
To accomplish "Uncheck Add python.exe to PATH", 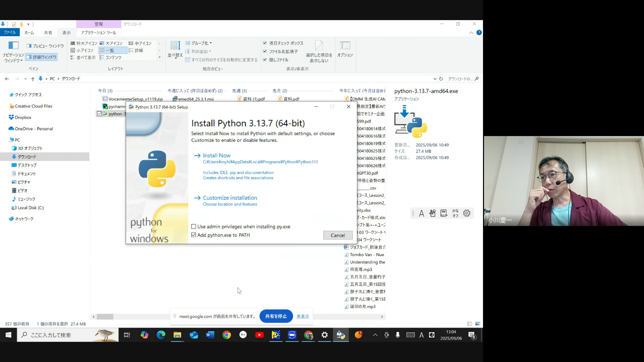I will click(194, 235).
